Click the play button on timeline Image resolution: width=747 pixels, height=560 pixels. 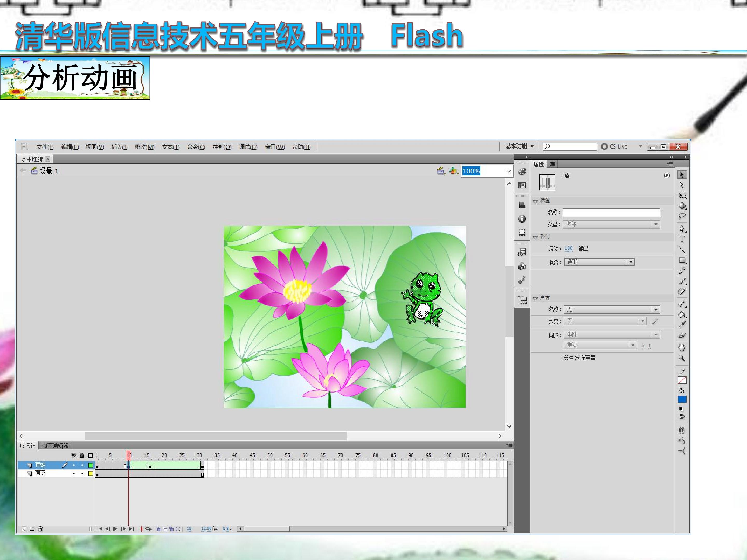[115, 529]
